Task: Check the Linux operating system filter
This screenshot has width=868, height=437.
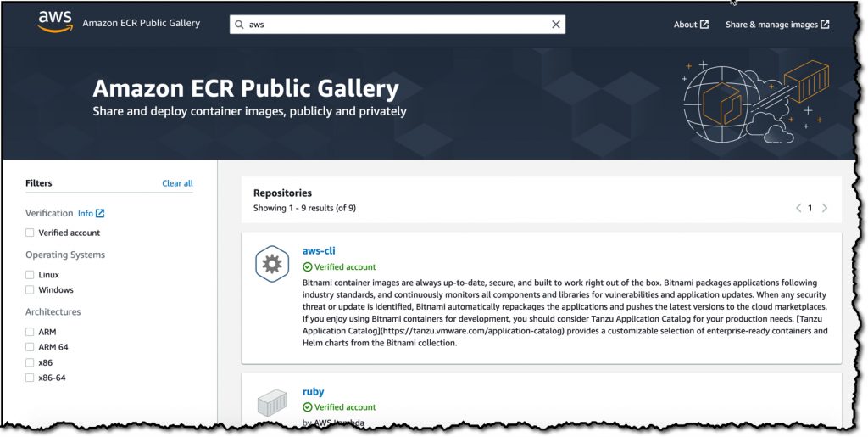Action: 30,275
